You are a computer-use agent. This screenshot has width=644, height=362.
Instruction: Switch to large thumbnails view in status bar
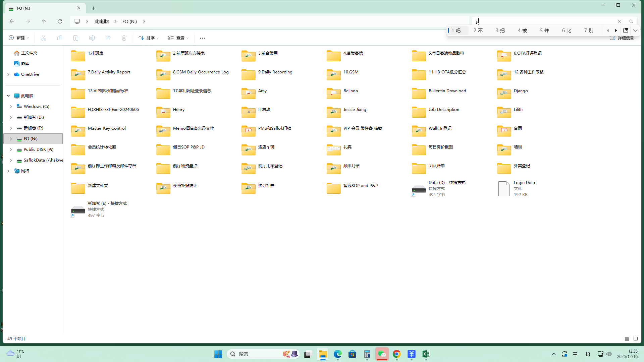pyautogui.click(x=636, y=339)
